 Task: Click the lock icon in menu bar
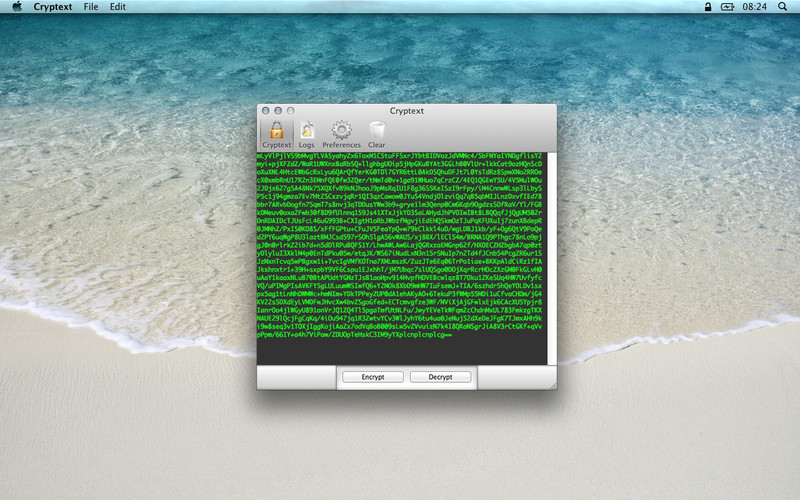tap(708, 7)
